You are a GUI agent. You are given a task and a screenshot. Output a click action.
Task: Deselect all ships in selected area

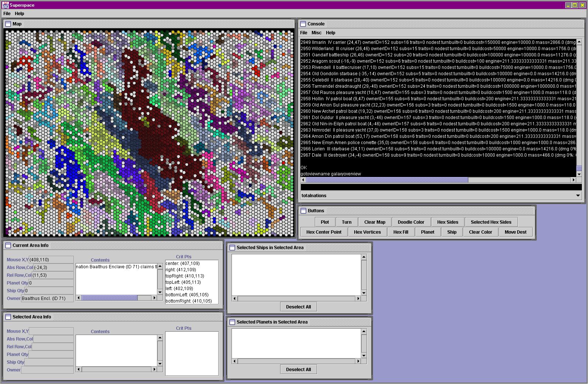click(298, 307)
